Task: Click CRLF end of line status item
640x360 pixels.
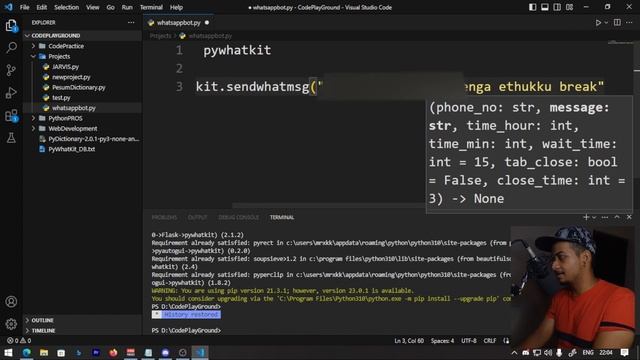Action: (x=490, y=341)
